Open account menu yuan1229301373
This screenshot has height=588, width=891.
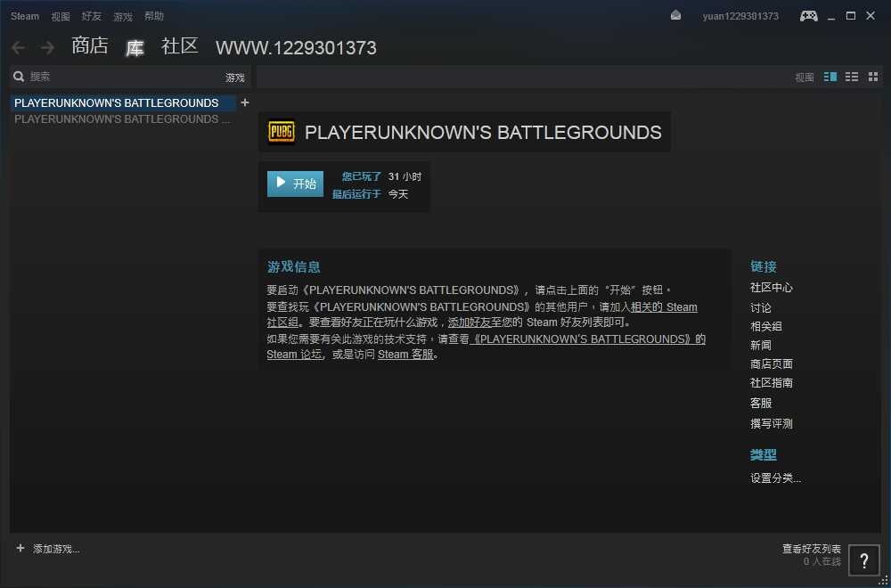pos(740,16)
